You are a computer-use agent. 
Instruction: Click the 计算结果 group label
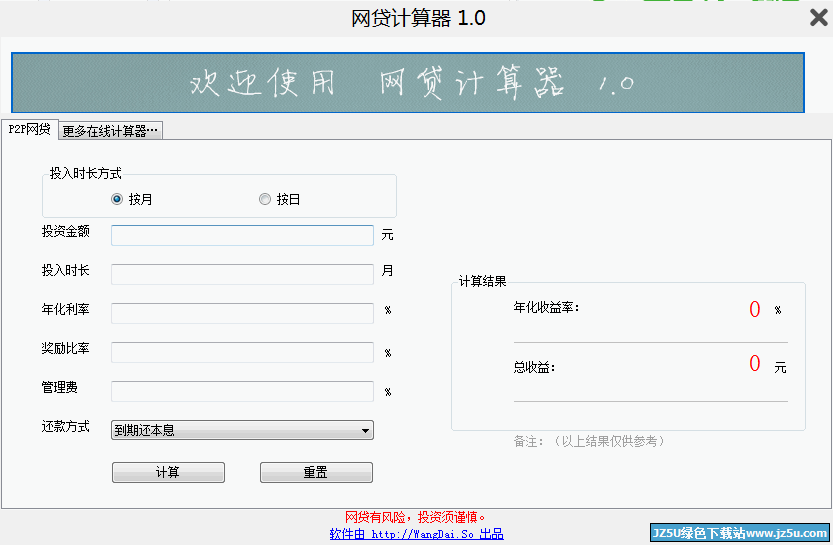pyautogui.click(x=482, y=282)
